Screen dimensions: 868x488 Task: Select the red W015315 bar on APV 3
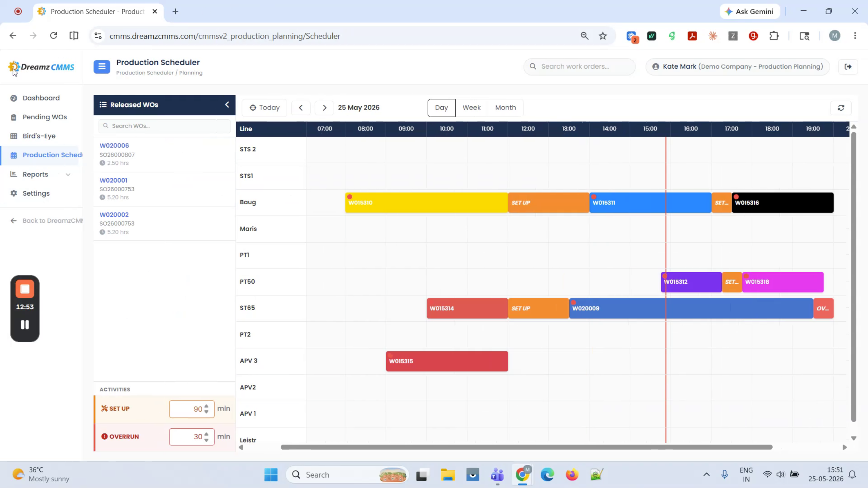[447, 361]
